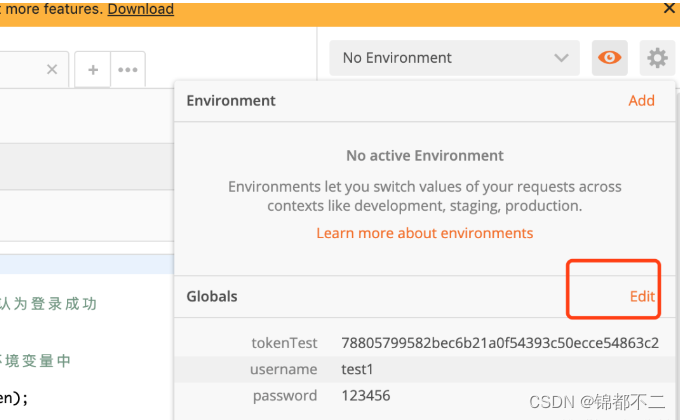Dismiss the orange notification banner
The image size is (680, 420).
tap(669, 8)
